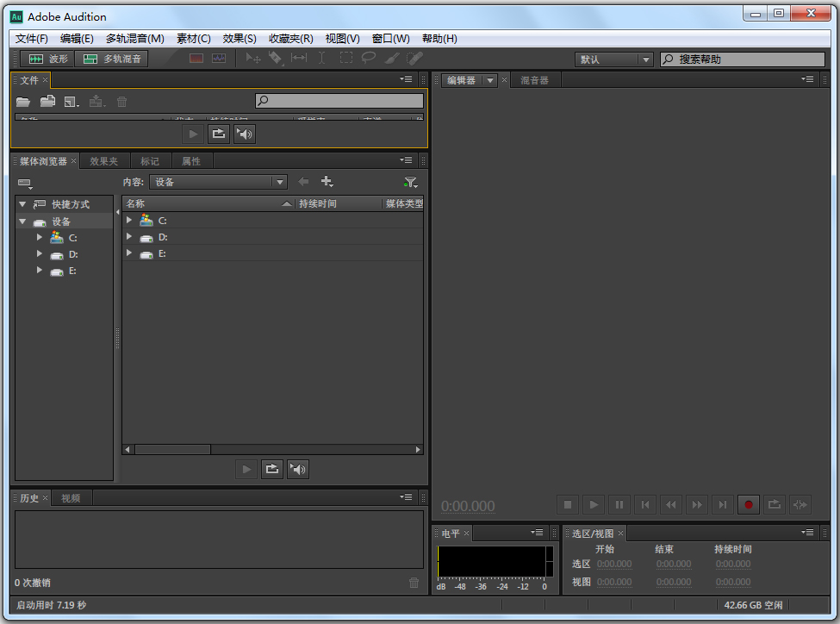Screen dimensions: 840x624
Task: Switch to the 标记 tab
Action: pos(149,161)
